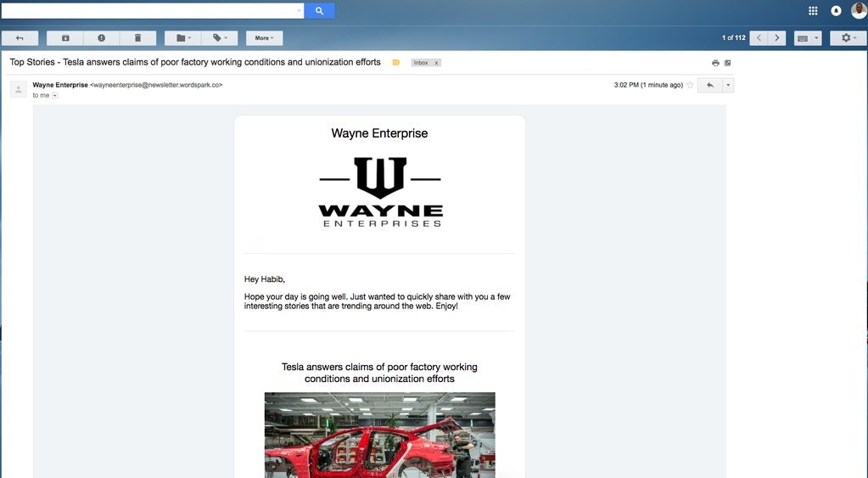Report this email as spam
Screen dimensions: 868x478
pyautogui.click(x=101, y=38)
